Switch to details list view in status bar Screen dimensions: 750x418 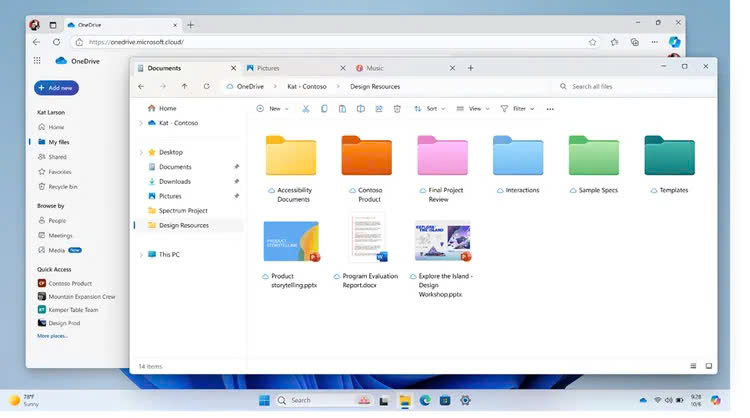tap(693, 366)
